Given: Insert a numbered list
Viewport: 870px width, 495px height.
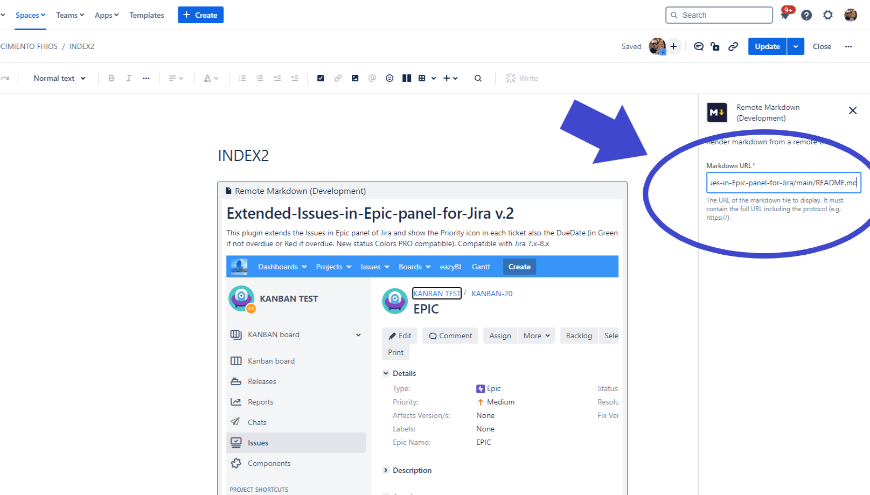Looking at the screenshot, I should (260, 78).
